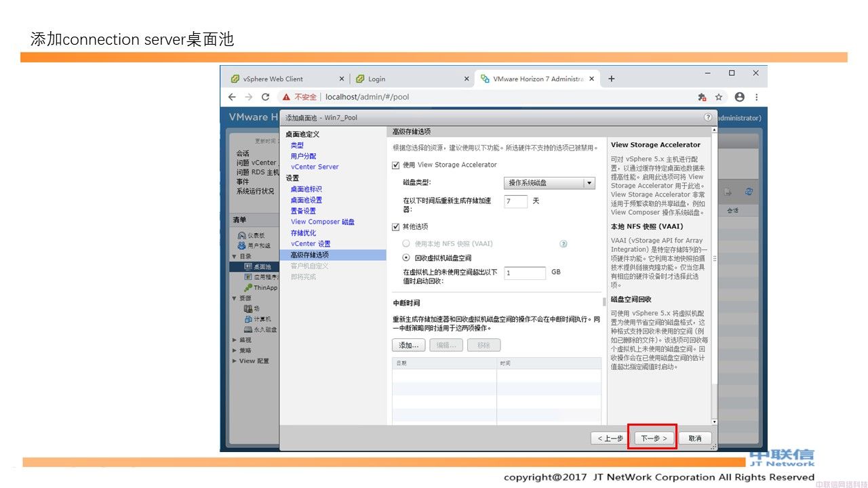This screenshot has height=488, width=868.
Task: Click the 取消 cancel button
Action: tap(695, 439)
